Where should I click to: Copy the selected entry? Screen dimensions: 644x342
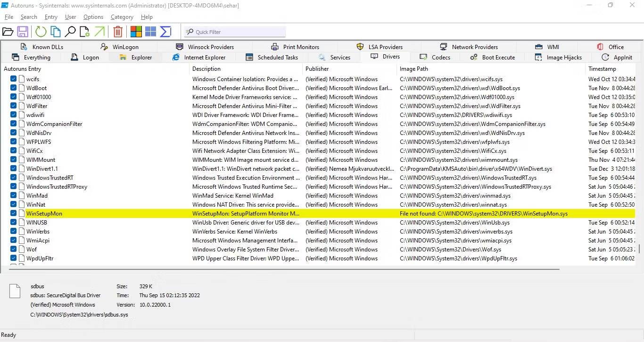tap(55, 31)
